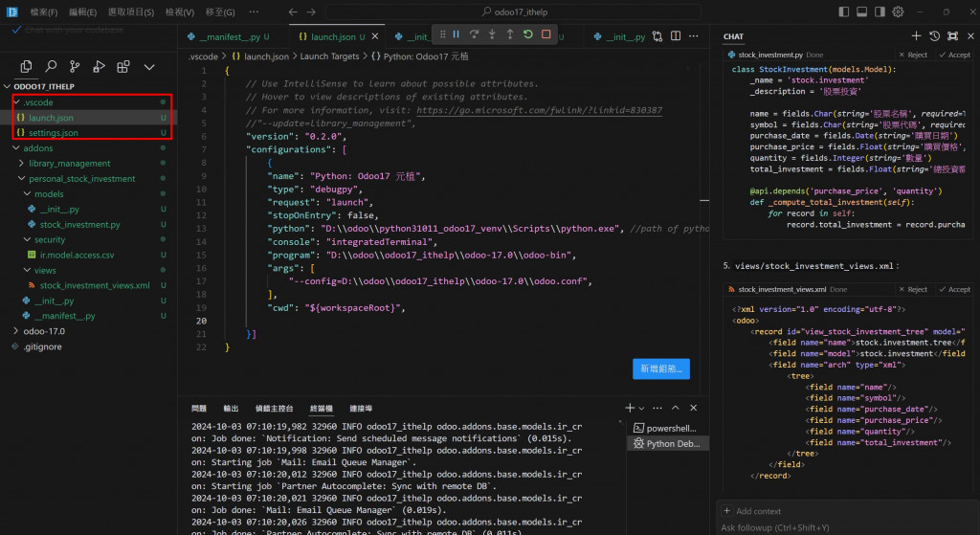The image size is (980, 535).
Task: Reject stock_investment.py changes
Action: pyautogui.click(x=913, y=55)
